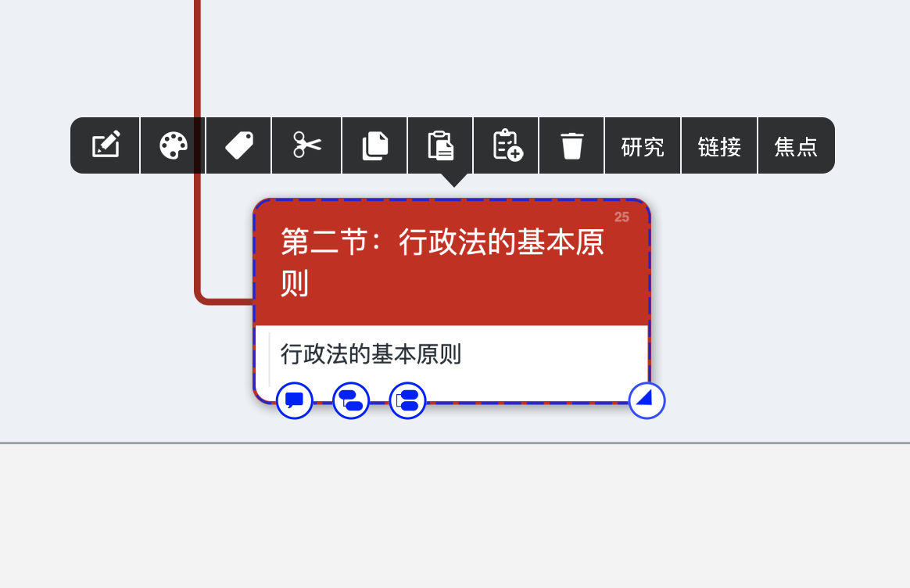Delete the card with trash icon

571,145
